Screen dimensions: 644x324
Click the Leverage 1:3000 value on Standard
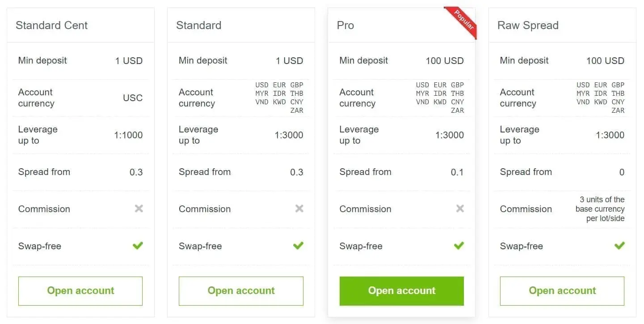coord(289,135)
